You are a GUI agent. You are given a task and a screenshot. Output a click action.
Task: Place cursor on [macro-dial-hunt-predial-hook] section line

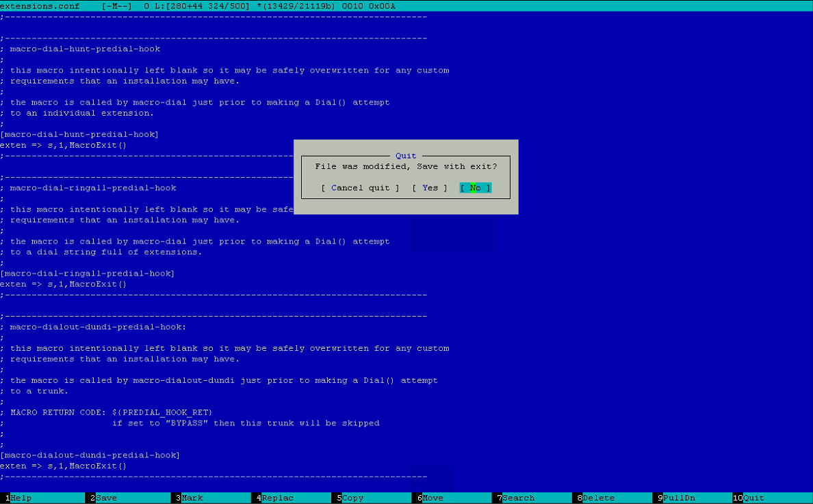tap(79, 135)
